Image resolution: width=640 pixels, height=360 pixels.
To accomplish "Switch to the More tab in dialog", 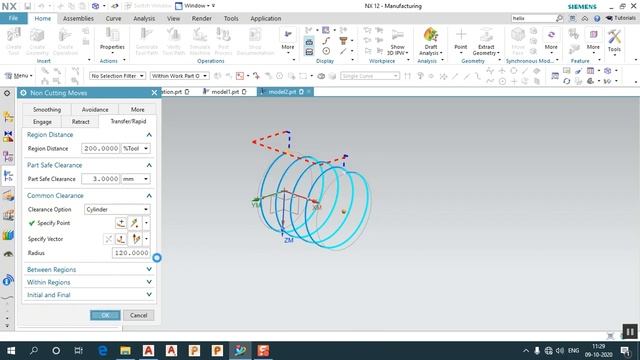I will click(x=138, y=109).
